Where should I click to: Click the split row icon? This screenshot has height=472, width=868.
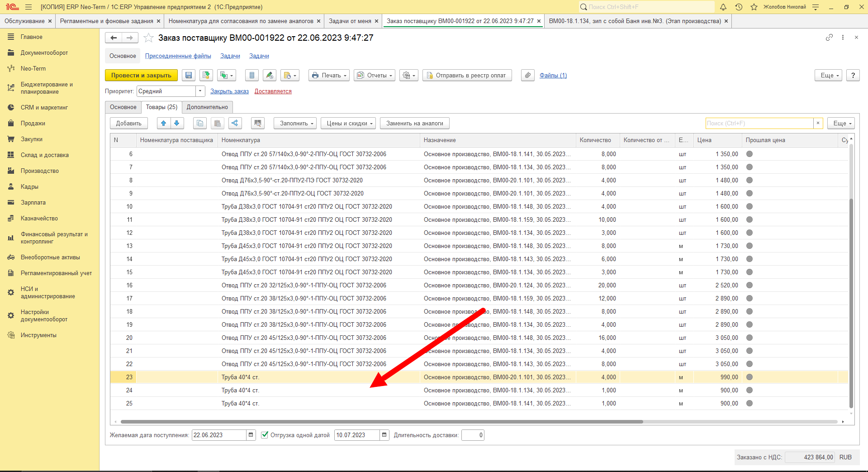(x=235, y=123)
